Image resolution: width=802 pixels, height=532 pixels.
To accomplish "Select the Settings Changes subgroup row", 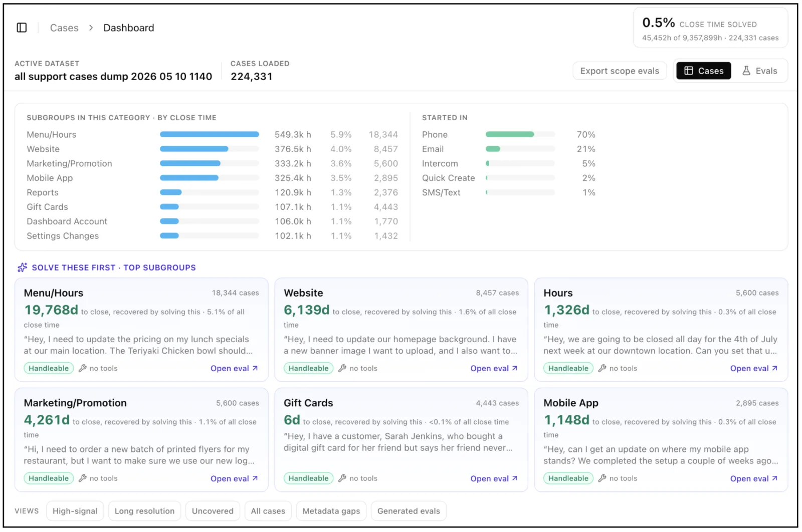I will pyautogui.click(x=213, y=236).
